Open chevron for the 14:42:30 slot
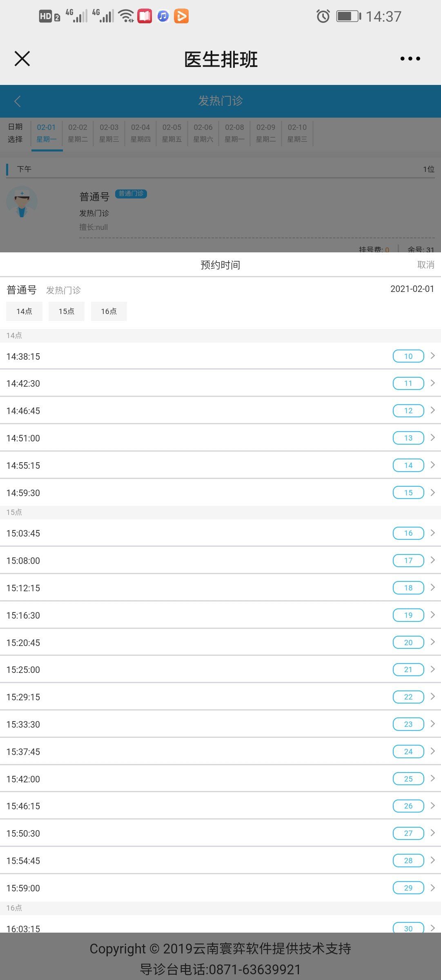Screen dimensions: 441x980 [433, 383]
